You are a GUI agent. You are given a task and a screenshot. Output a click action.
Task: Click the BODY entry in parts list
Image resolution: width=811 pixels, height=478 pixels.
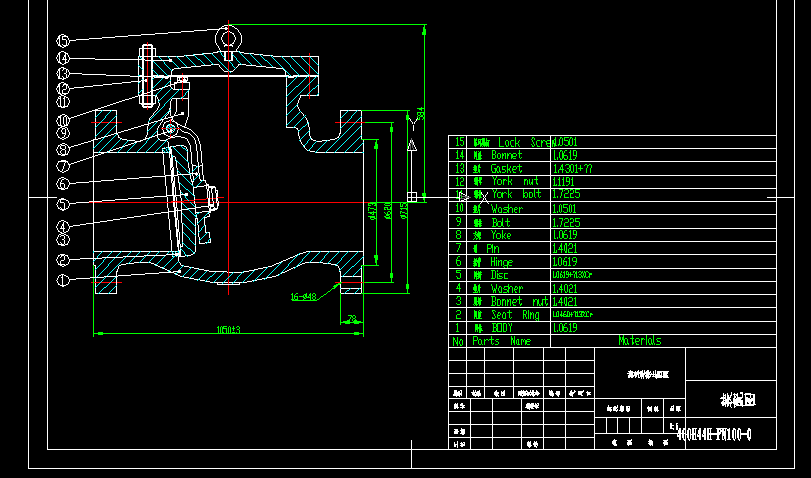[x=501, y=328]
